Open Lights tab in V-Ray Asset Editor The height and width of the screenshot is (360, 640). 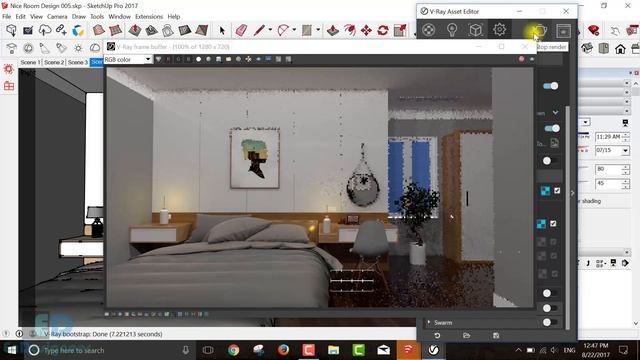[452, 30]
